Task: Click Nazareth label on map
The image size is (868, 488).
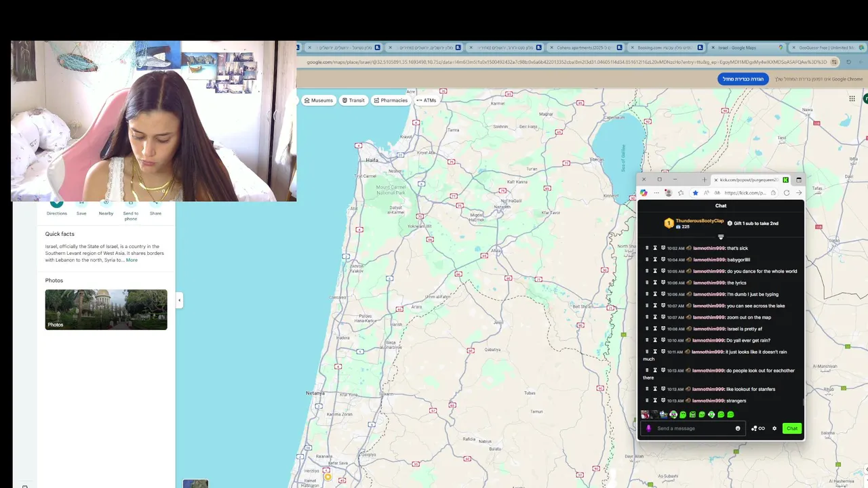Action: click(x=502, y=207)
